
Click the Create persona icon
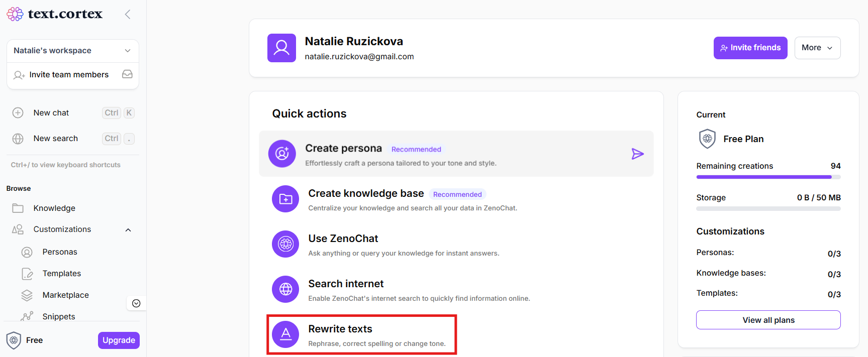pyautogui.click(x=282, y=154)
